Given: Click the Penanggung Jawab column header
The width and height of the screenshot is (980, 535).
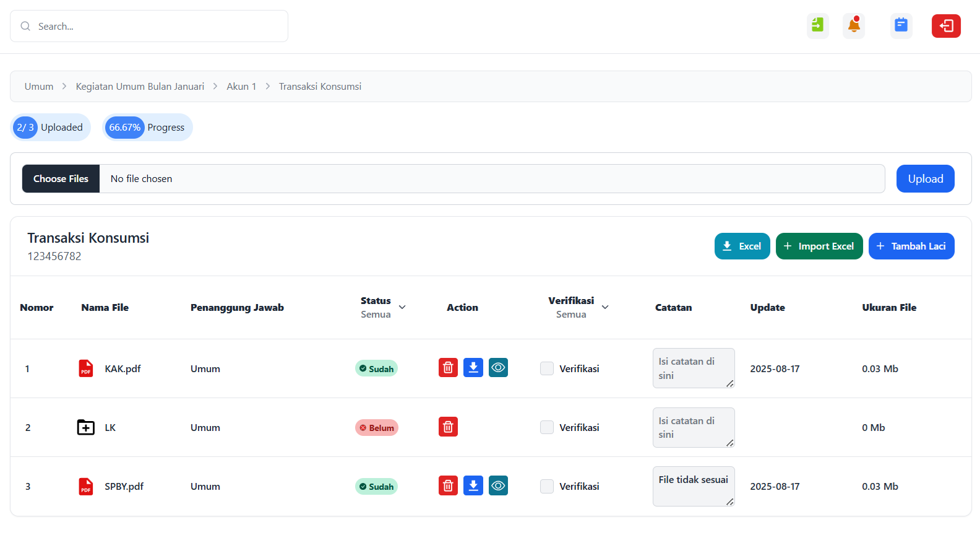Looking at the screenshot, I should [x=237, y=307].
